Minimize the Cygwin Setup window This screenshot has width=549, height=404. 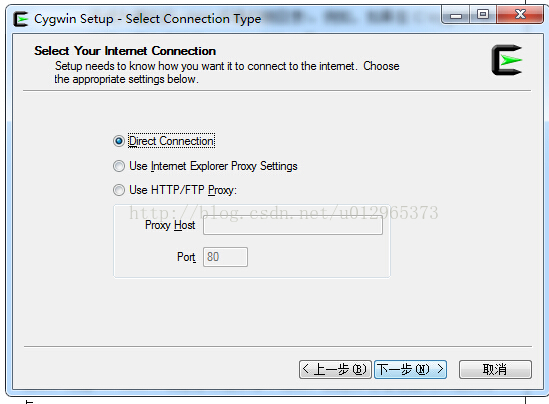tap(456, 15)
